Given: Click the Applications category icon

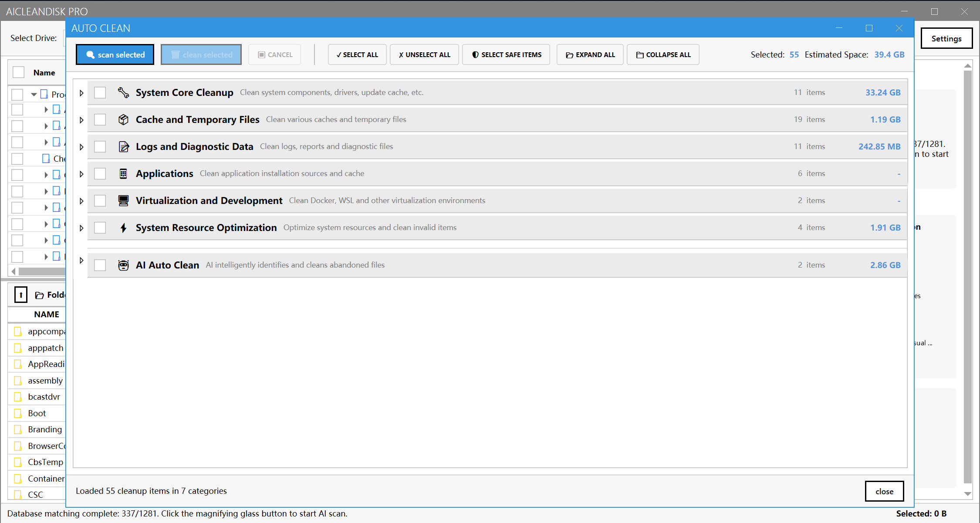Looking at the screenshot, I should (123, 173).
